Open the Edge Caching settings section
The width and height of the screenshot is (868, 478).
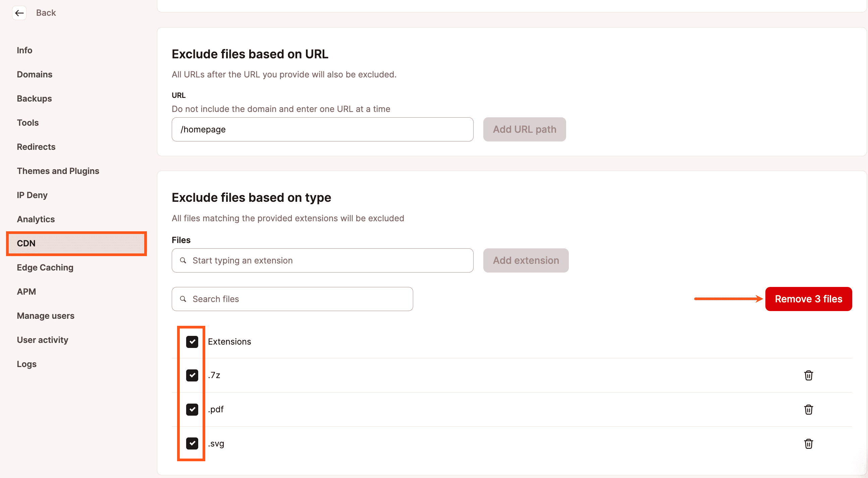pyautogui.click(x=45, y=267)
